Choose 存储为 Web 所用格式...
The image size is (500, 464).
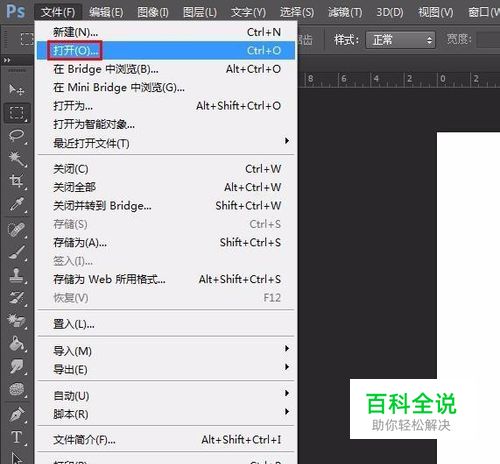(x=166, y=279)
